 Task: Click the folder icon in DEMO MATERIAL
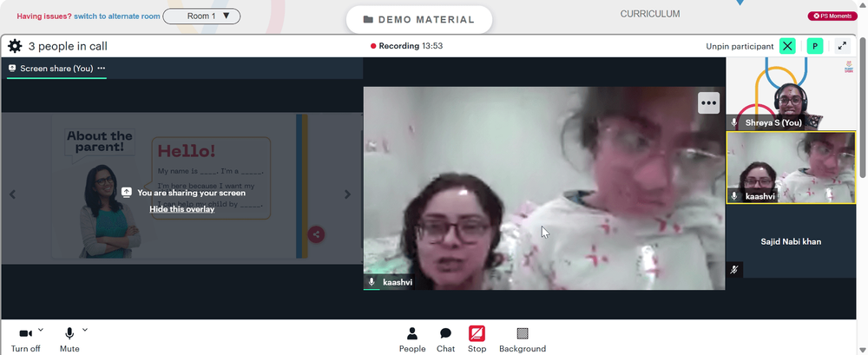pyautogui.click(x=368, y=19)
